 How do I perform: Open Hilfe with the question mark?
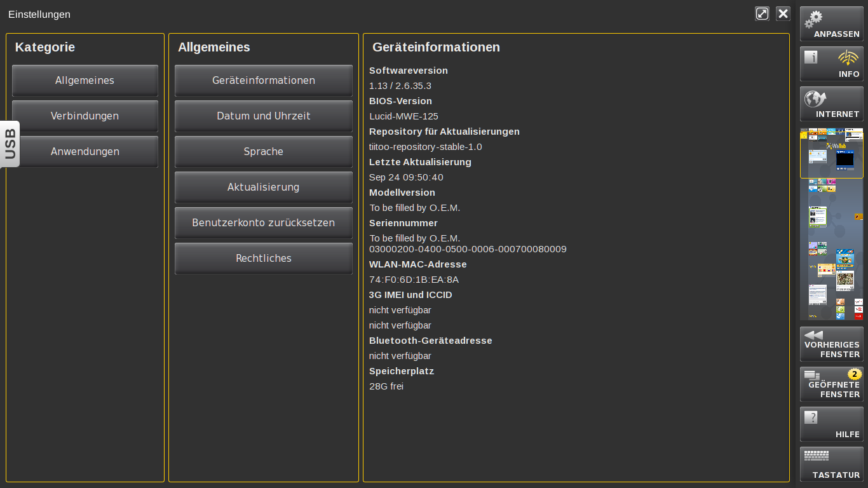[831, 424]
